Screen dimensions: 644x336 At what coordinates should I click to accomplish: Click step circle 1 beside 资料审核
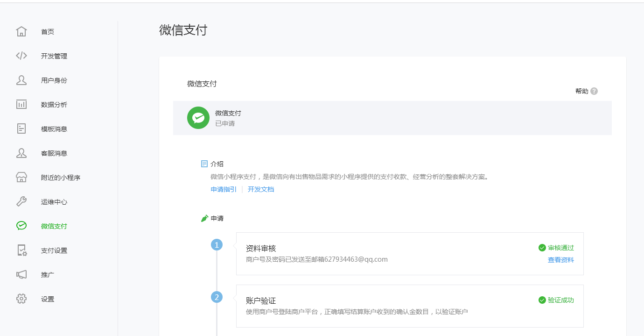[x=217, y=244]
